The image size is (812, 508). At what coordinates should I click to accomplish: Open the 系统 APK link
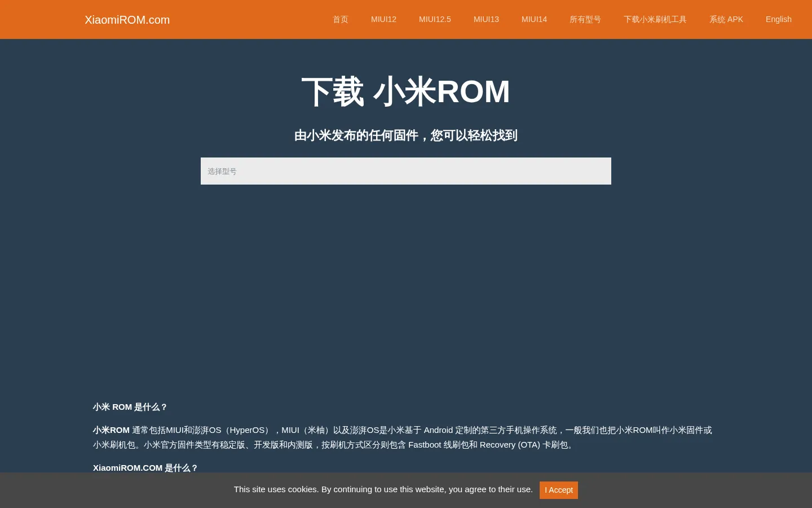coord(726,19)
